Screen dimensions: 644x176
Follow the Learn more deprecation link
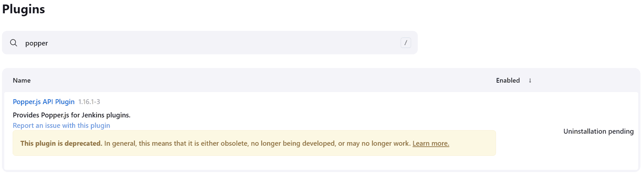click(x=431, y=143)
